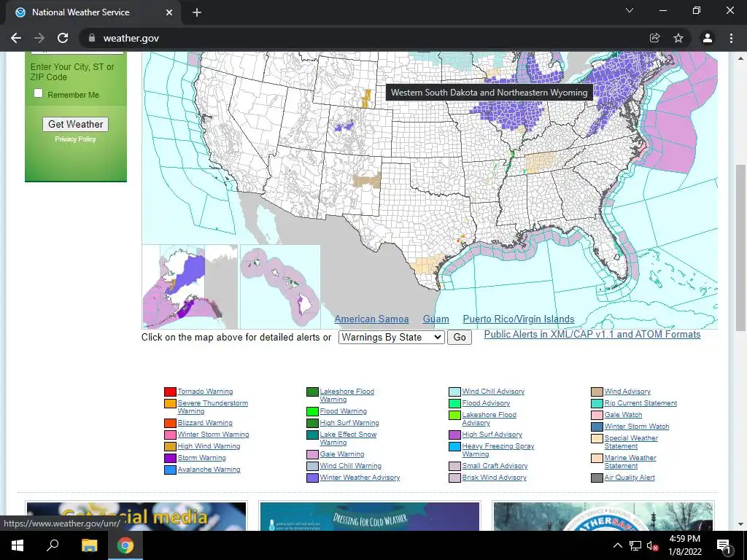The width and height of the screenshot is (747, 560).
Task: Open the High Wind Warning link
Action: pos(209,446)
